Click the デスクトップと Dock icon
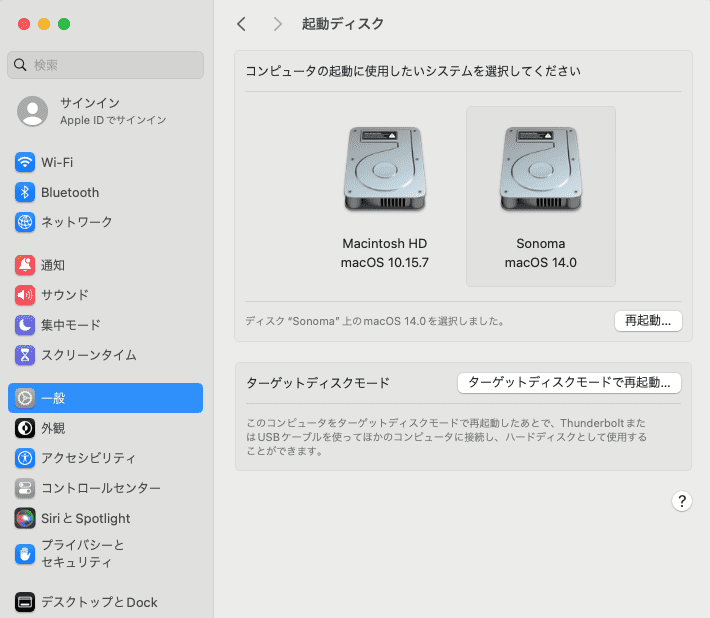710x618 pixels. 25,602
